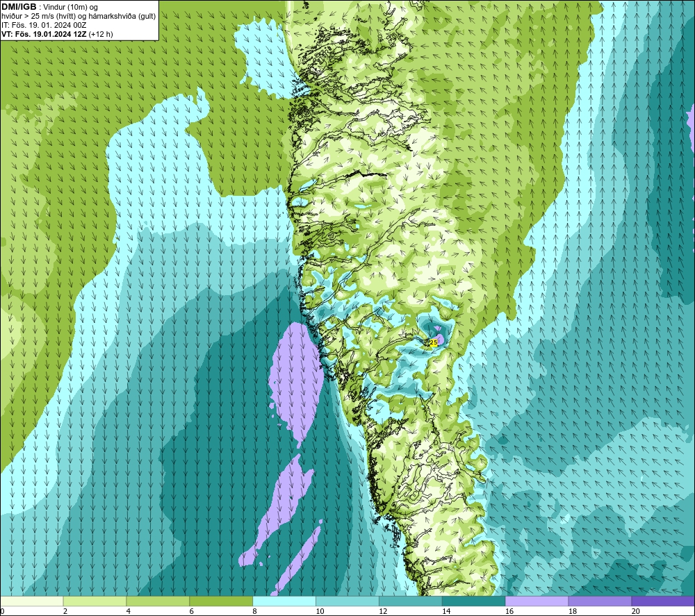Click the legend scale label '20'
Viewport: 695px width, 616px height.
coord(636,611)
